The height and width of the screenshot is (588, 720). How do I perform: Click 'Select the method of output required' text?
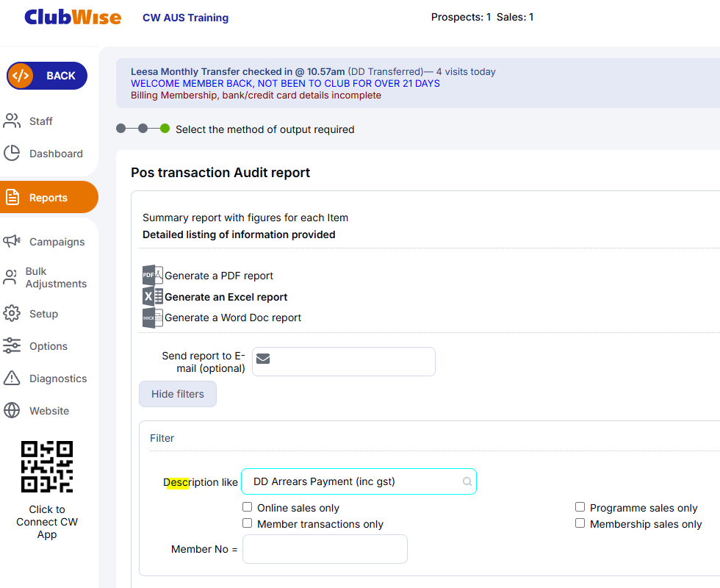pos(265,129)
